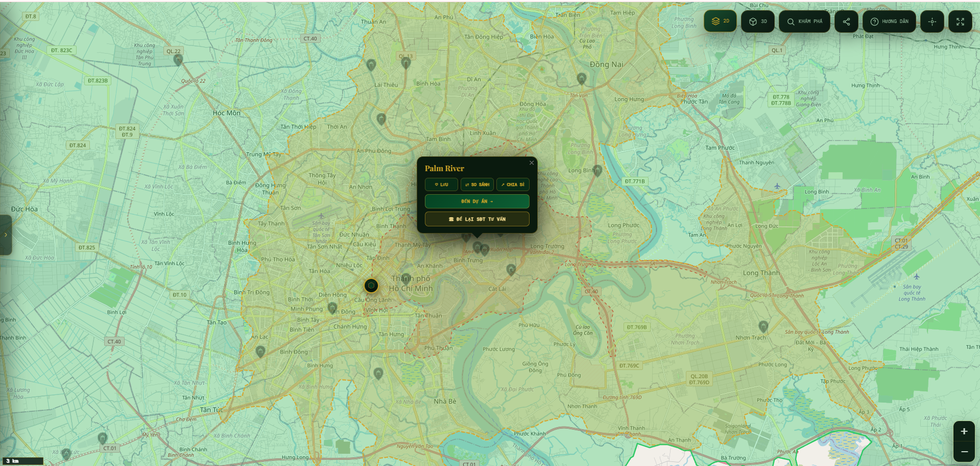
Task: Click the Đức Hòa map label
Action: (x=25, y=209)
